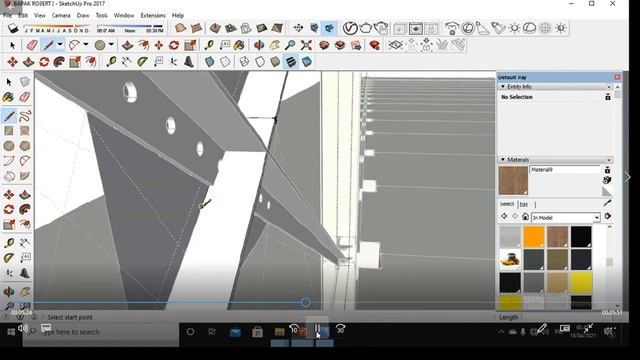Collapse the Entity Info panel
The width and height of the screenshot is (640, 360).
503,87
